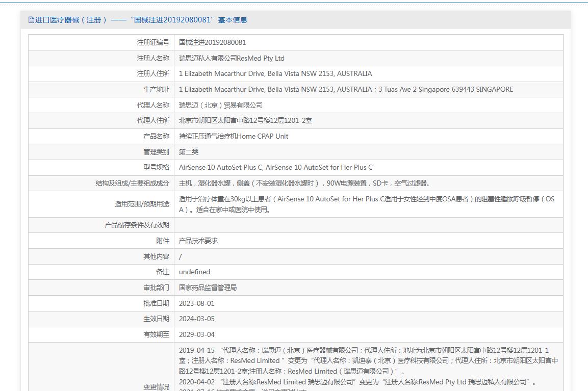
Task: Open the 产品技术要求 attachment
Action: (x=198, y=241)
